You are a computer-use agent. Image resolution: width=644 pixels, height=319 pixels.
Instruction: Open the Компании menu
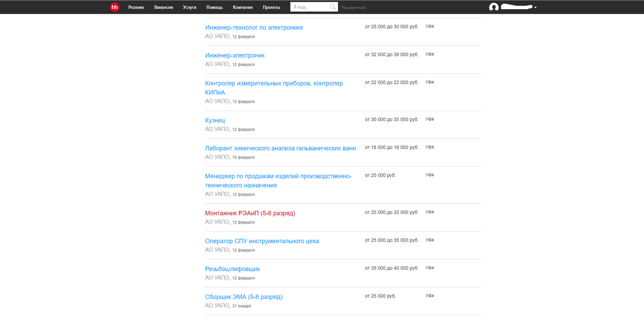pyautogui.click(x=243, y=7)
